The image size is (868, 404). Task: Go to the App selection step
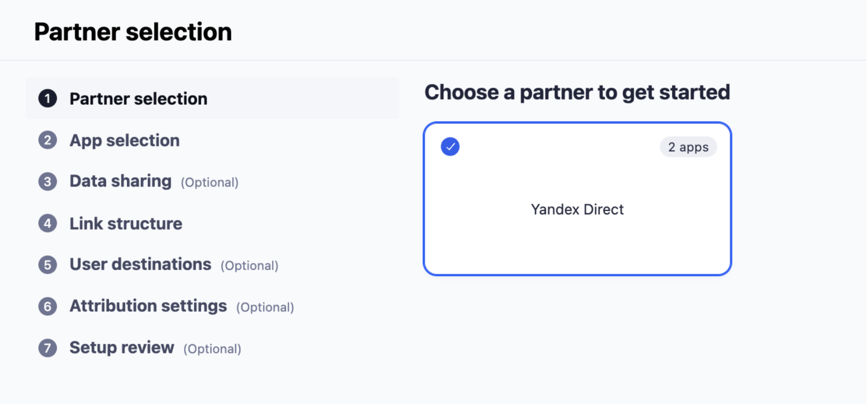(124, 141)
